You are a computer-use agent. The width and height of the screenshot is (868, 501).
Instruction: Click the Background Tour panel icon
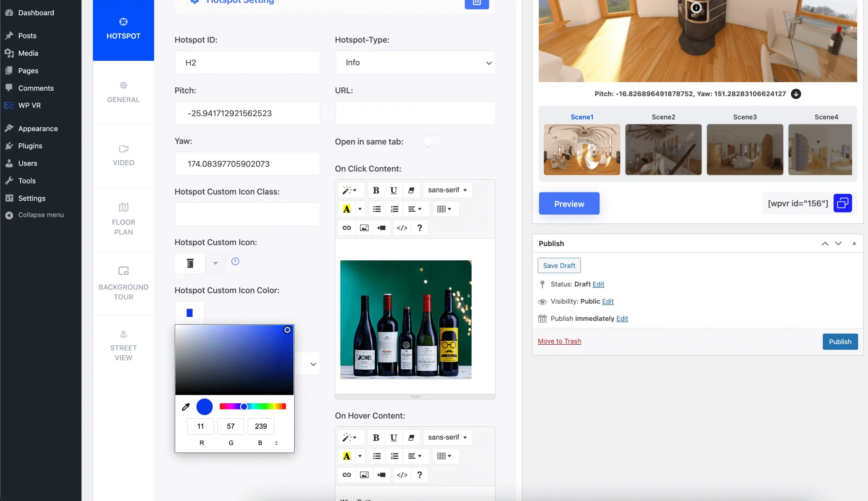tap(123, 272)
